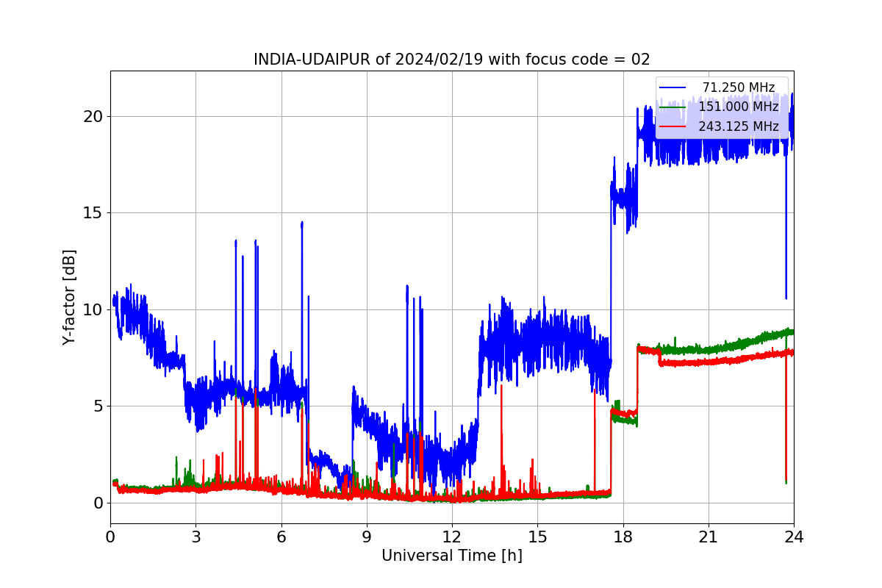Click the x-axis tick label 9
This screenshot has width=882, height=588.
point(367,537)
